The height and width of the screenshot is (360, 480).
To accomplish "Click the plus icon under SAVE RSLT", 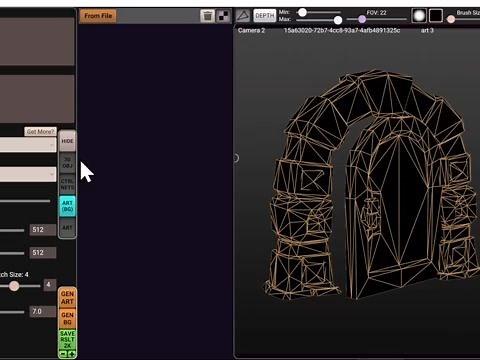I will [72, 354].
